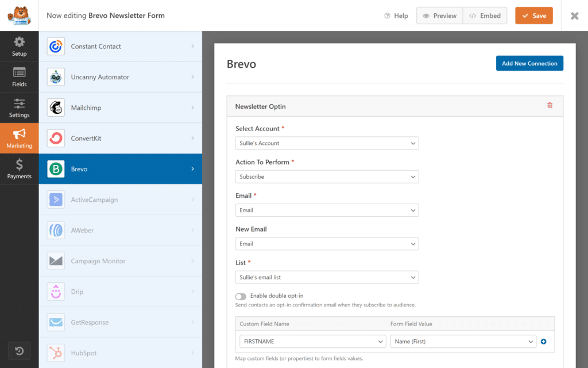Click the WPForms bear logo
The image size is (588, 368).
[x=19, y=16]
